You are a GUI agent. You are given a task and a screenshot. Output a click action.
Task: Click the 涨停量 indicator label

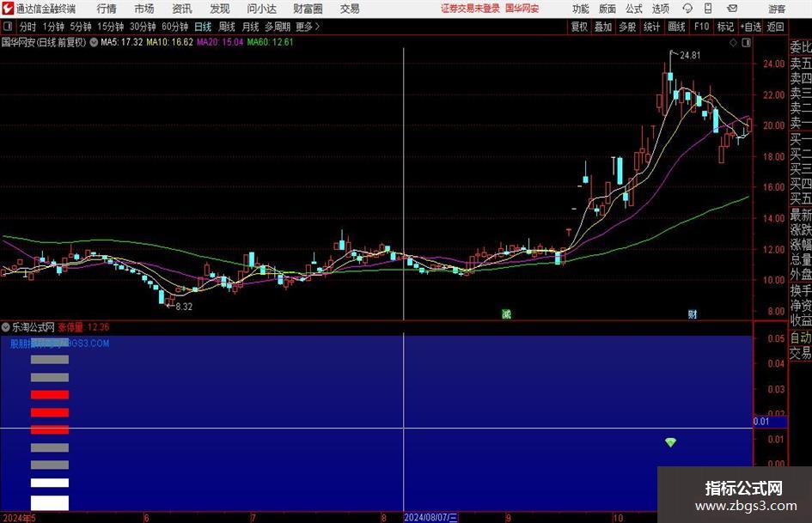(70, 327)
